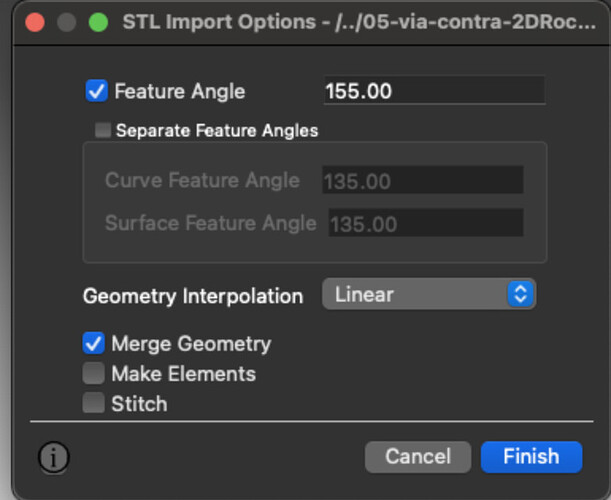Screen dimensions: 611x500
Task: Click the green zoom window button
Action: pyautogui.click(x=98, y=22)
